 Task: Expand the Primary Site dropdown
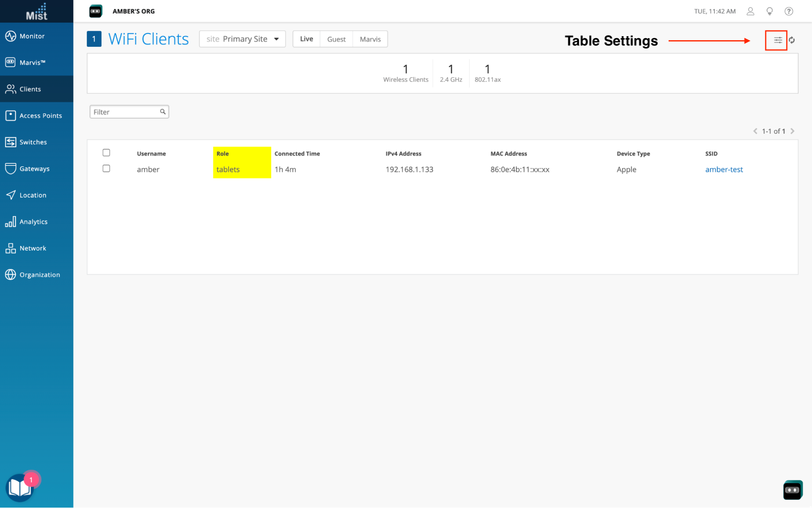point(243,39)
